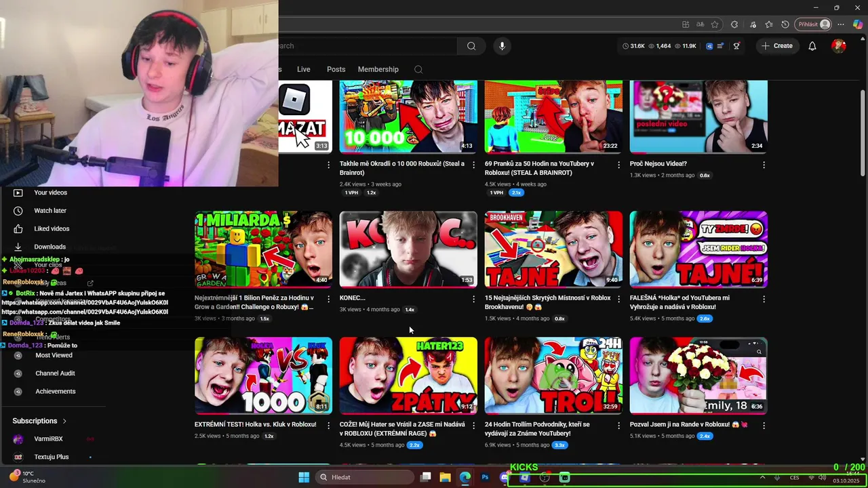Open the account avatar menu
868x488 pixels.
pos(839,46)
